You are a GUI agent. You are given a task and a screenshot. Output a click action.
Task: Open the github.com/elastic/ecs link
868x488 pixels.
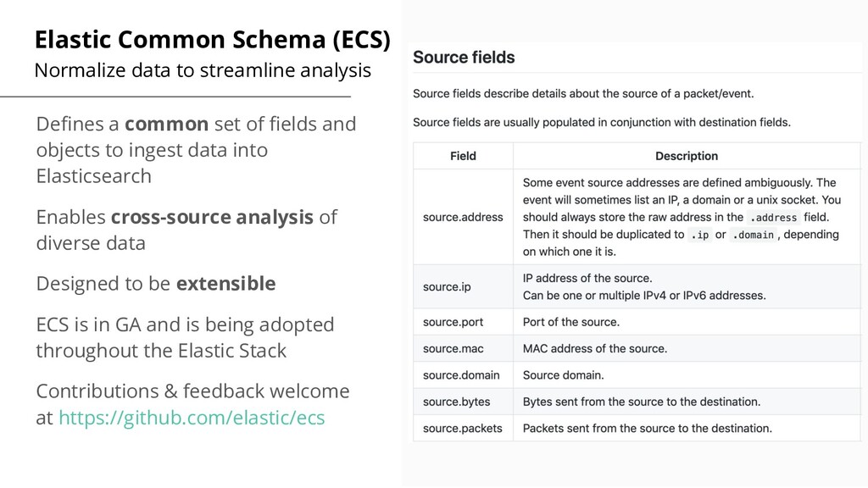tap(191, 419)
